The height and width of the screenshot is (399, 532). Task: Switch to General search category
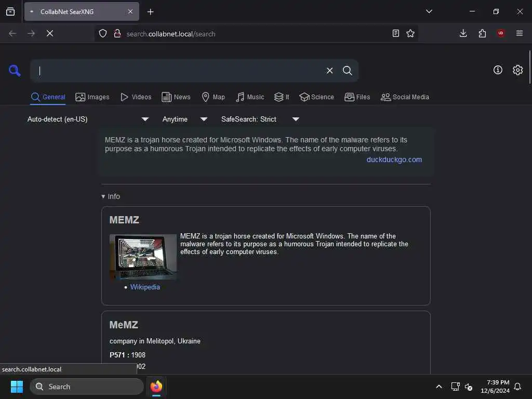click(48, 97)
